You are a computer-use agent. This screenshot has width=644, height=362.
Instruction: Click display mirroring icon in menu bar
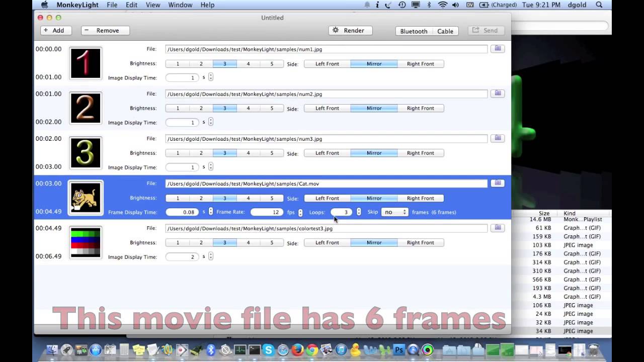click(x=416, y=5)
